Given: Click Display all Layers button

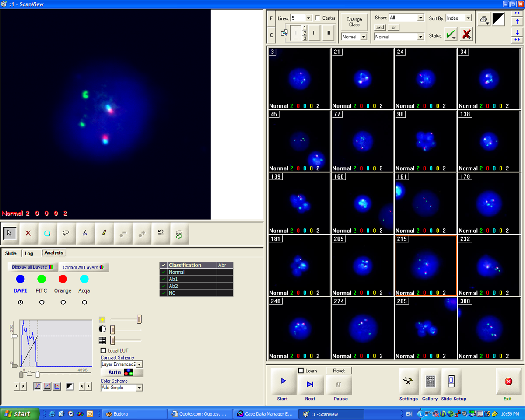Looking at the screenshot, I should (33, 267).
